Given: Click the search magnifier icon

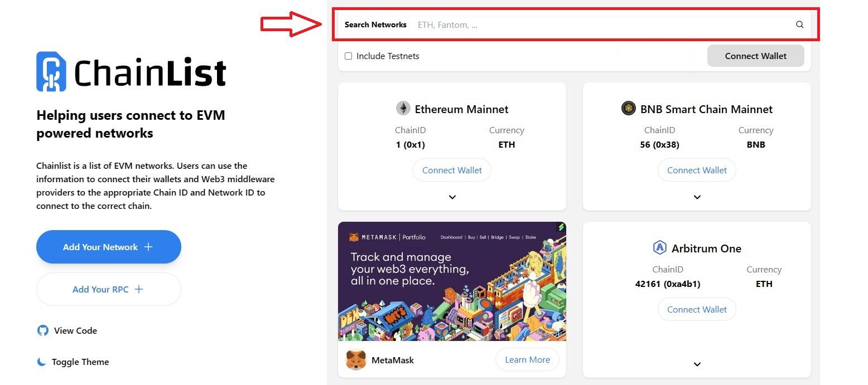Looking at the screenshot, I should point(799,25).
